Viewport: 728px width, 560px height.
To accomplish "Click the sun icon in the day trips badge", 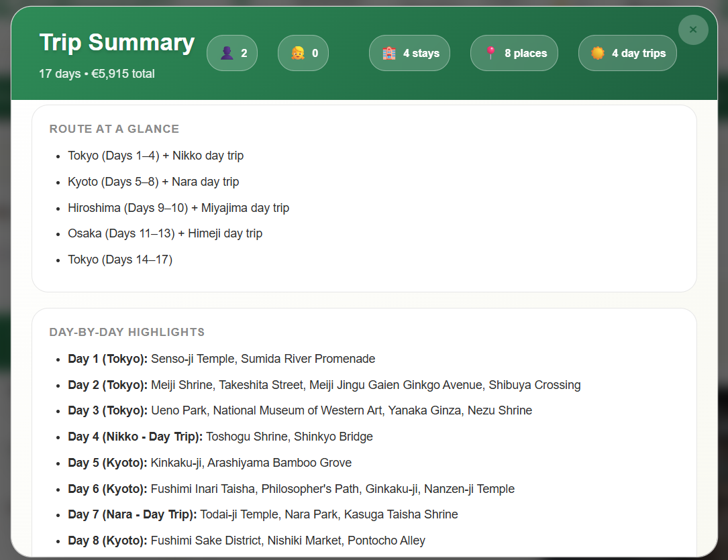I will pos(598,52).
